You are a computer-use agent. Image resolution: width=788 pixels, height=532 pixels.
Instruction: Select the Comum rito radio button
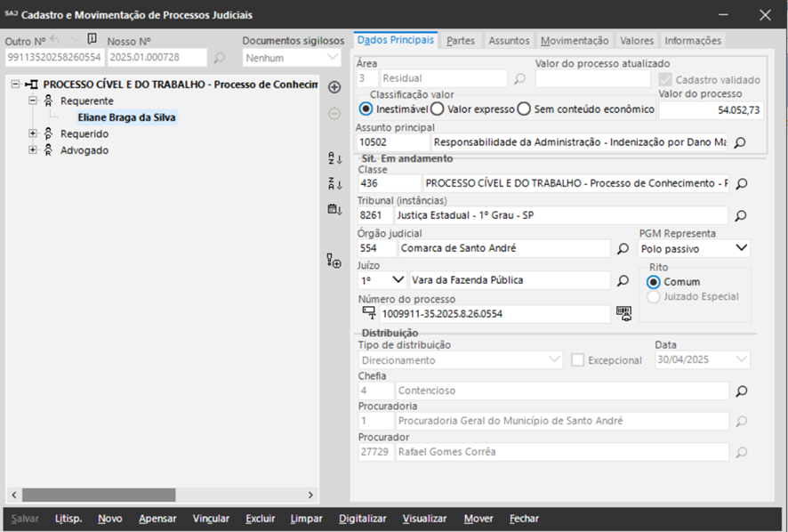(x=654, y=281)
